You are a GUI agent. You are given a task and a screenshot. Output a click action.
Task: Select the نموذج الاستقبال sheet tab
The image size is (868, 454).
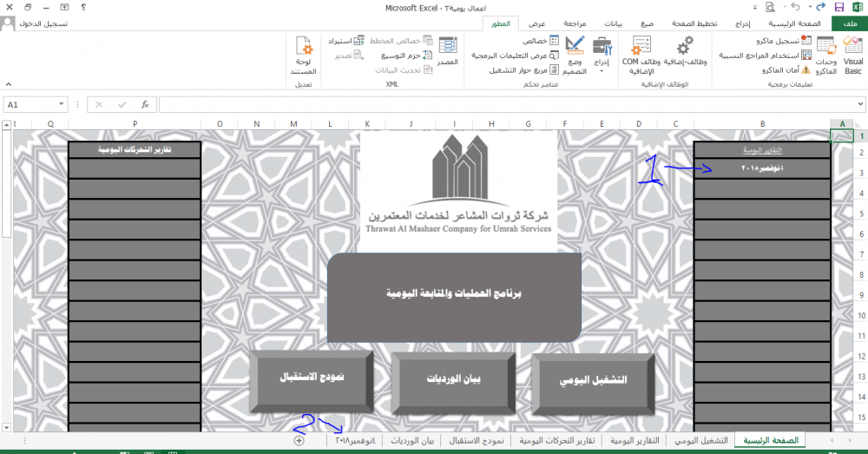pos(477,440)
